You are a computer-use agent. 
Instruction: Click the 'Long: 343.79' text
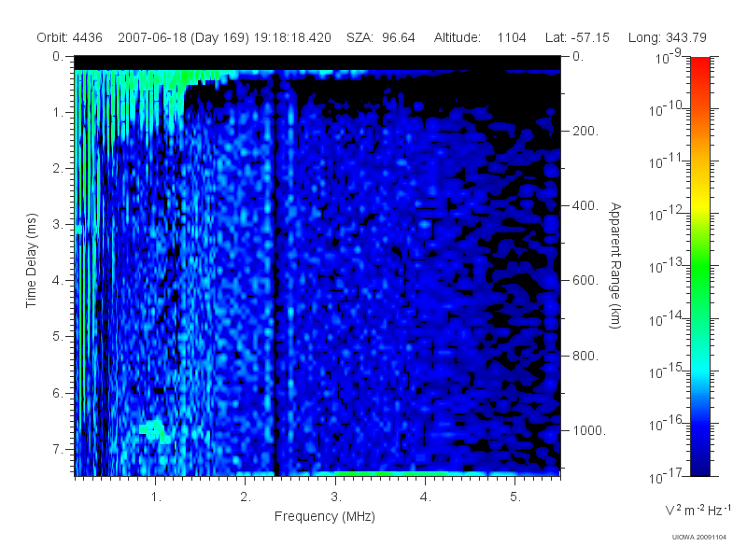click(x=668, y=37)
